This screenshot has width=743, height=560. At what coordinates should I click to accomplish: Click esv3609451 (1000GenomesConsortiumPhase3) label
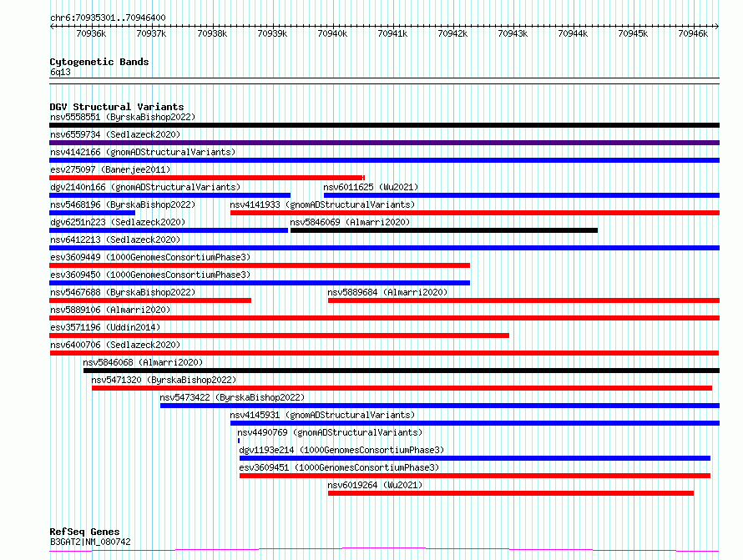click(339, 467)
